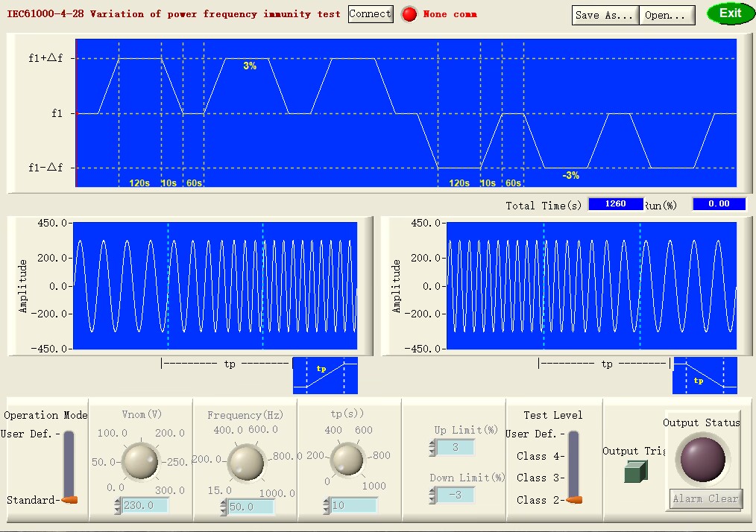The height and width of the screenshot is (532, 756).
Task: Click the falling tp ramp thumbnail
Action: tap(705, 376)
